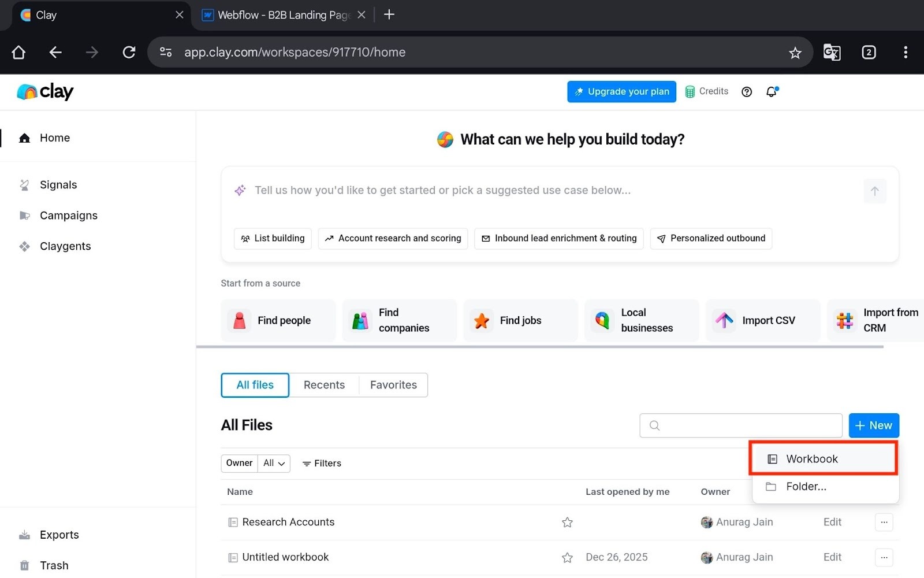Open a new browser tab
924x578 pixels.
click(x=389, y=14)
